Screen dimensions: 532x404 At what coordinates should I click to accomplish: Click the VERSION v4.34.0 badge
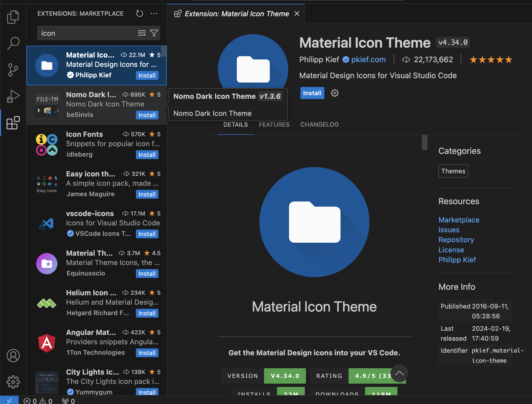(263, 376)
